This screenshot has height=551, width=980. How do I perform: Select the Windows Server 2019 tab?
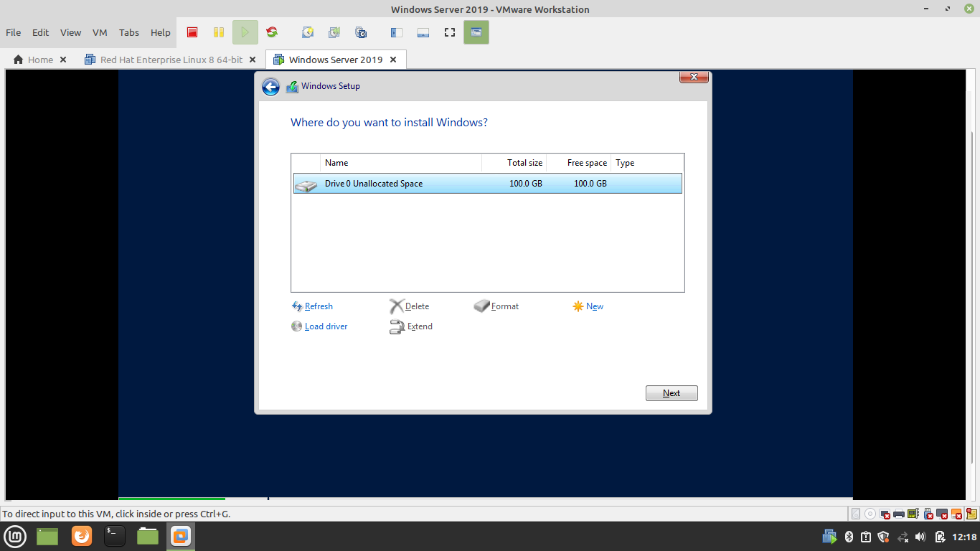click(x=336, y=60)
